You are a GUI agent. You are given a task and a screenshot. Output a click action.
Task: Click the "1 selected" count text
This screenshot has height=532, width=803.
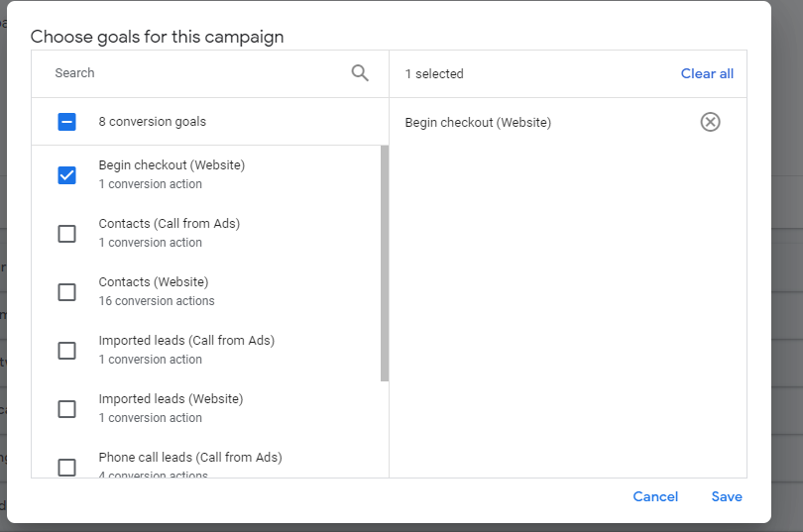(x=434, y=74)
